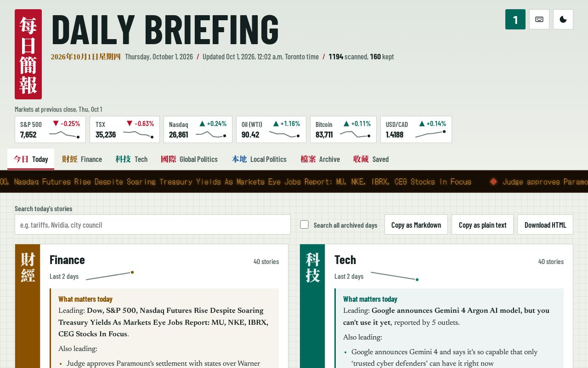Open Google announces Gemini 4 Argon story
This screenshot has width=588, height=368.
click(x=446, y=316)
